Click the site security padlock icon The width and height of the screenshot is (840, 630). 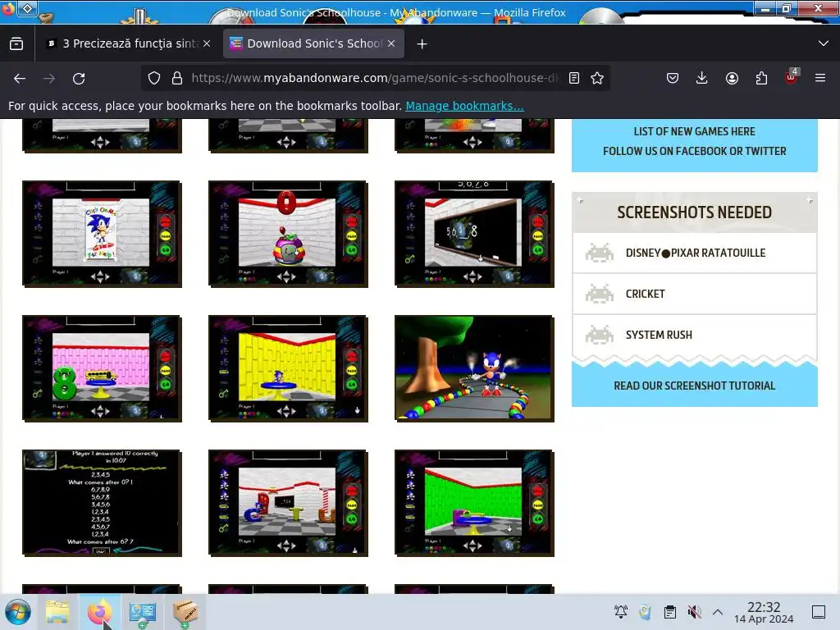pyautogui.click(x=177, y=78)
